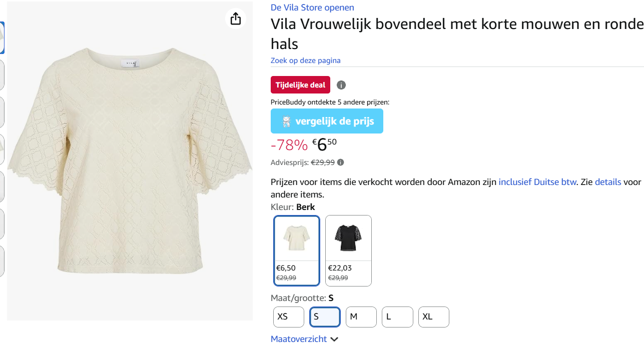Image resolution: width=644 pixels, height=359 pixels.
Task: Open the info tooltip beside Tijdelijke deal
Action: pos(341,85)
